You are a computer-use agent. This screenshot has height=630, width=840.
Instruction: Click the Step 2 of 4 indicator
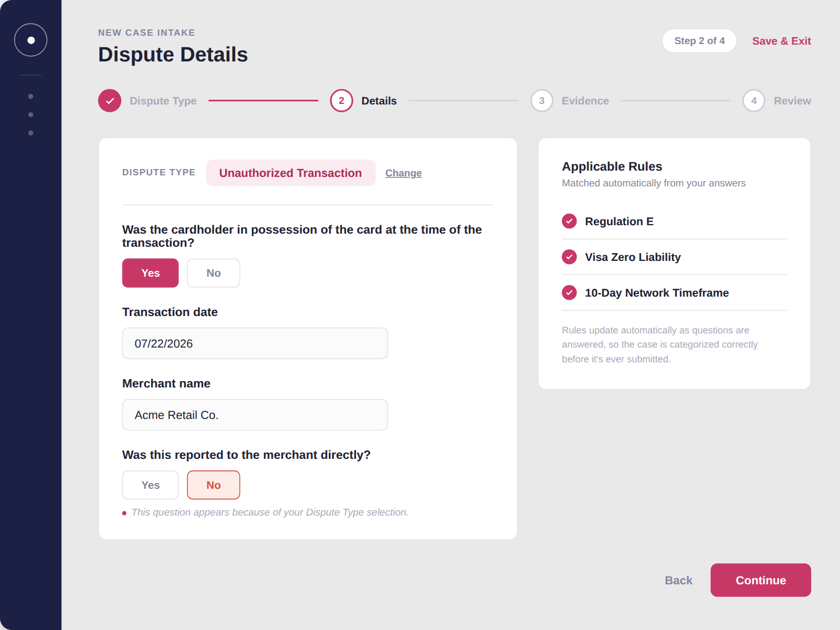click(699, 41)
